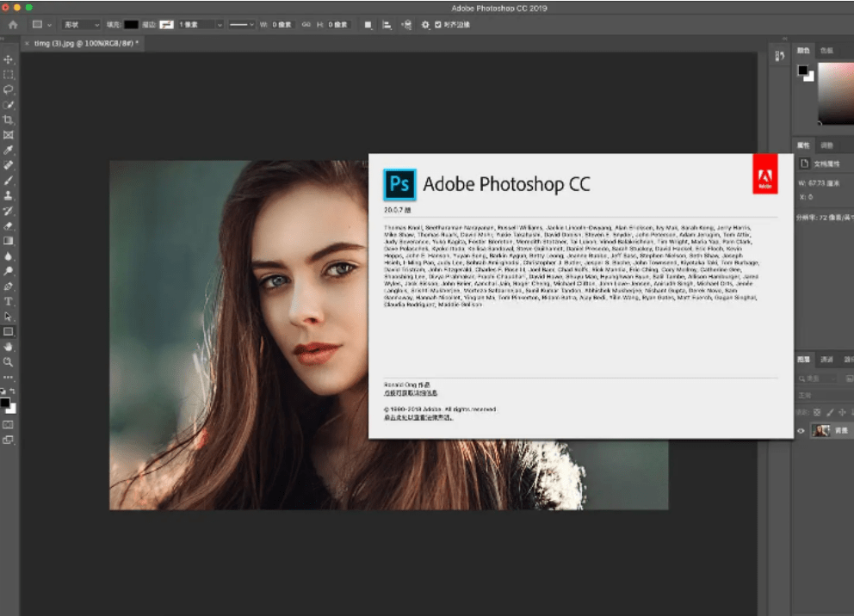Viewport: 854px width, 616px height.
Task: Open the path arrangement icon in options bar
Action: click(406, 24)
